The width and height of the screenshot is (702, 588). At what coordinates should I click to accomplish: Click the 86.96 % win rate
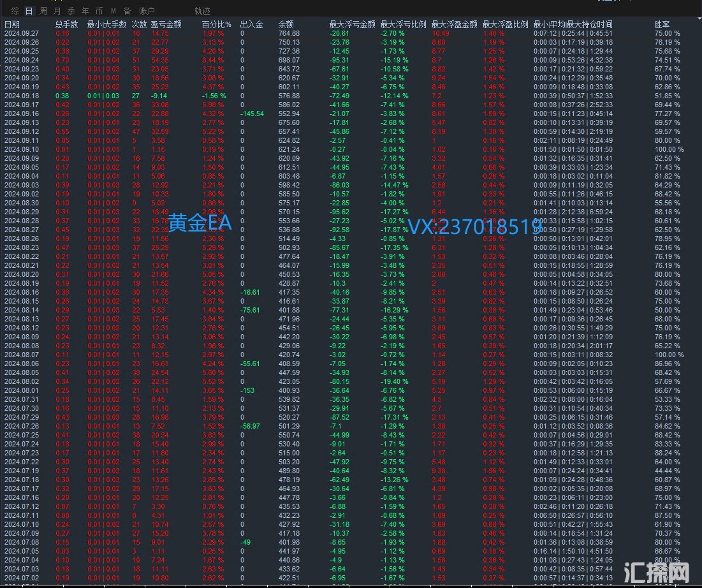(667, 364)
